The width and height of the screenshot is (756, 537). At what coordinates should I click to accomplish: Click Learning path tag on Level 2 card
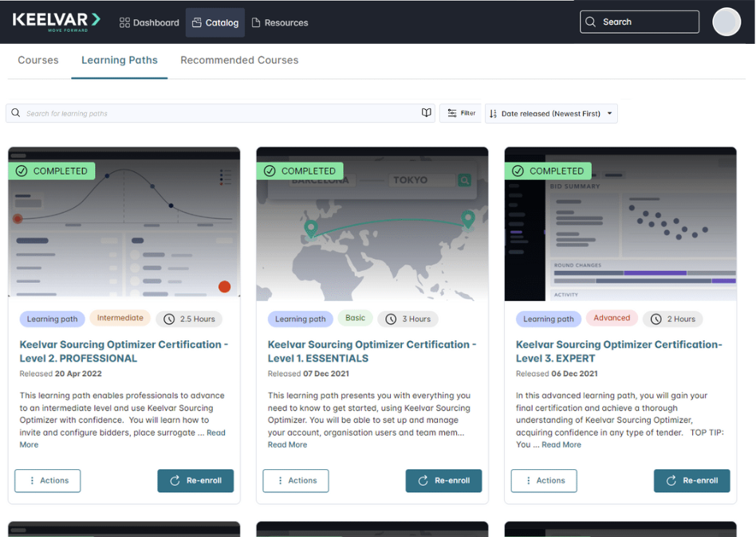tap(52, 319)
